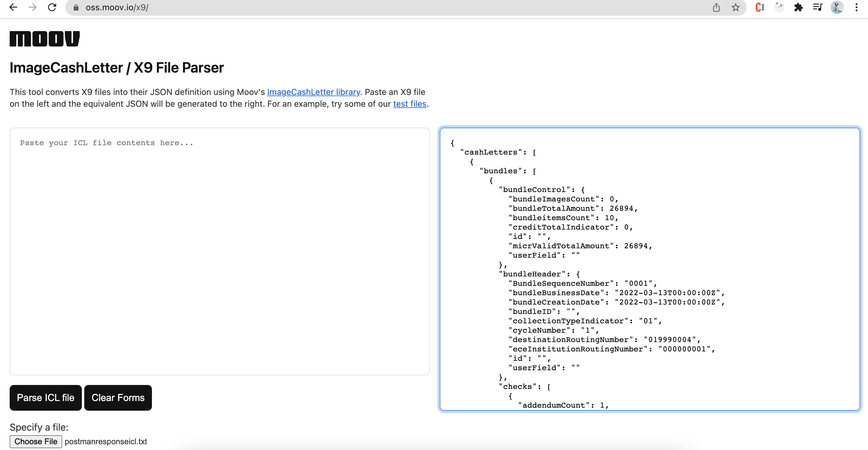Click the Moov logo
The image size is (868, 450).
[x=44, y=38]
